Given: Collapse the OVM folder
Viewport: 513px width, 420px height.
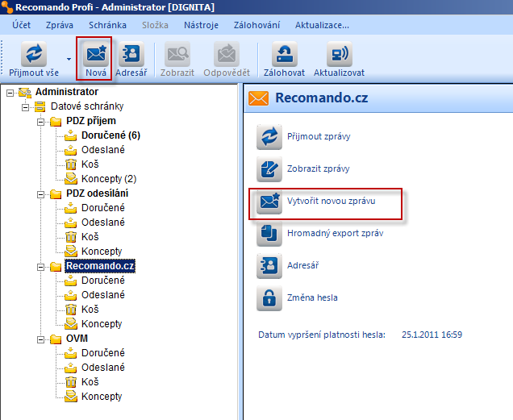Looking at the screenshot, I should click(40, 340).
